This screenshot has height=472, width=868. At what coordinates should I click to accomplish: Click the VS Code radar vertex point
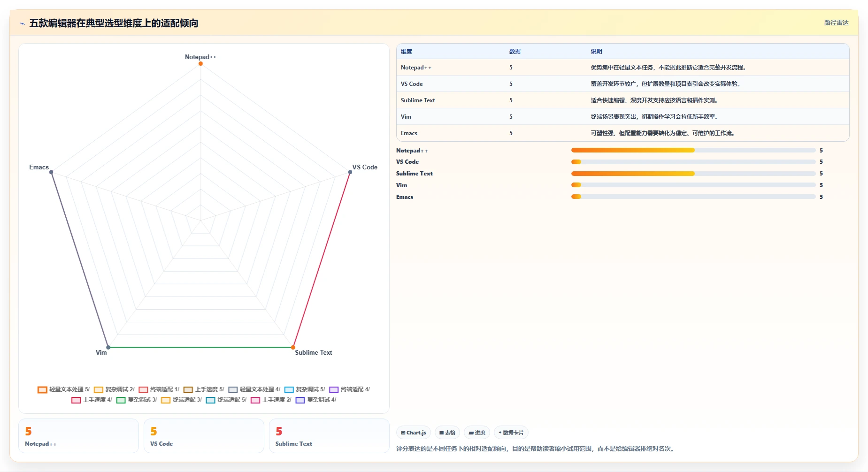tap(350, 172)
